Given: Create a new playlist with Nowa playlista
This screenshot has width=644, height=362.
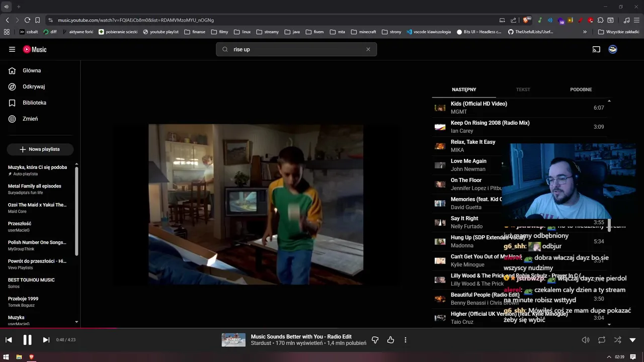Looking at the screenshot, I should click(x=40, y=149).
